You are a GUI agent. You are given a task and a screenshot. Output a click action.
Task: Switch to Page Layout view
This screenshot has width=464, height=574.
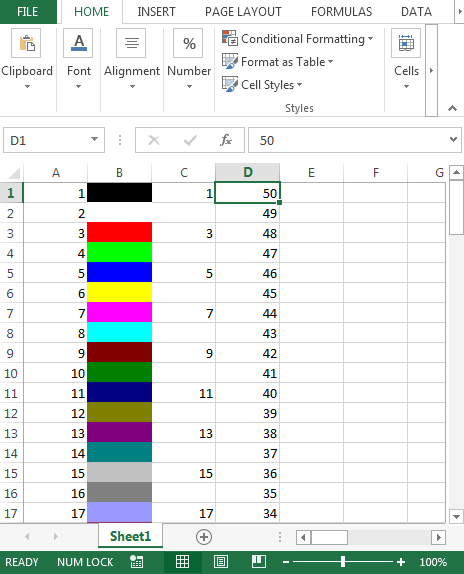pos(221,562)
